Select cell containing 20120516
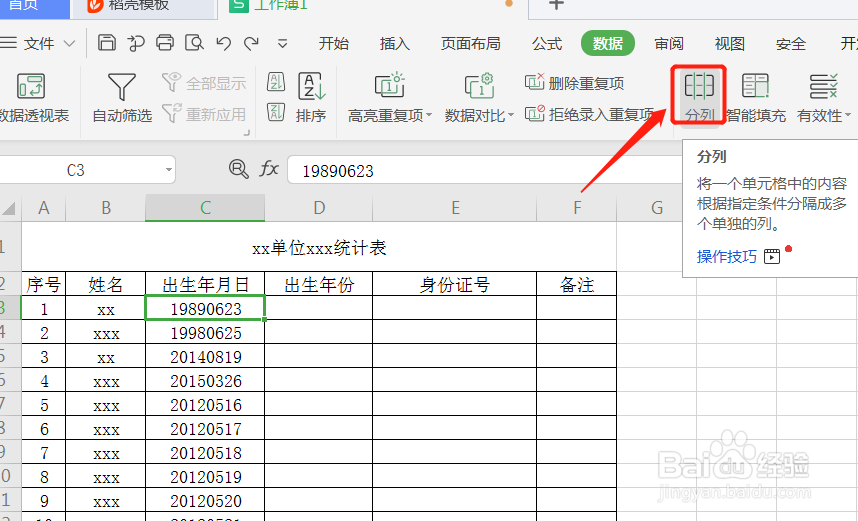 tap(205, 405)
